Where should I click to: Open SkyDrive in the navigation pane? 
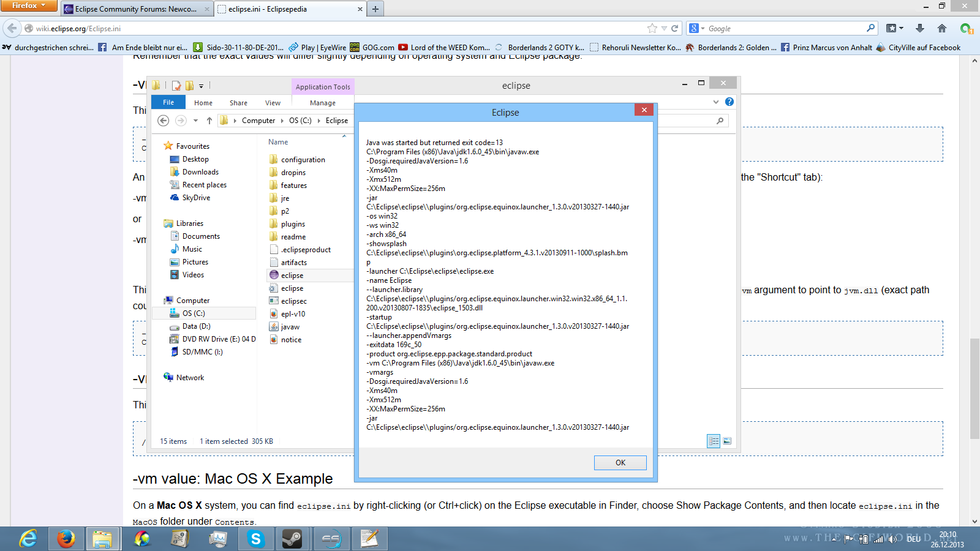pyautogui.click(x=190, y=198)
